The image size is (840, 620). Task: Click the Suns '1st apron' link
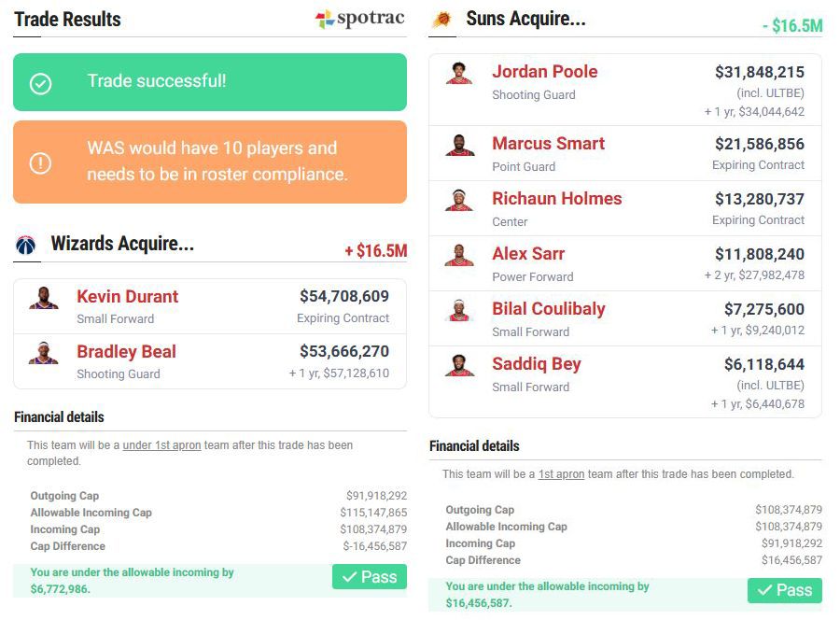click(561, 474)
